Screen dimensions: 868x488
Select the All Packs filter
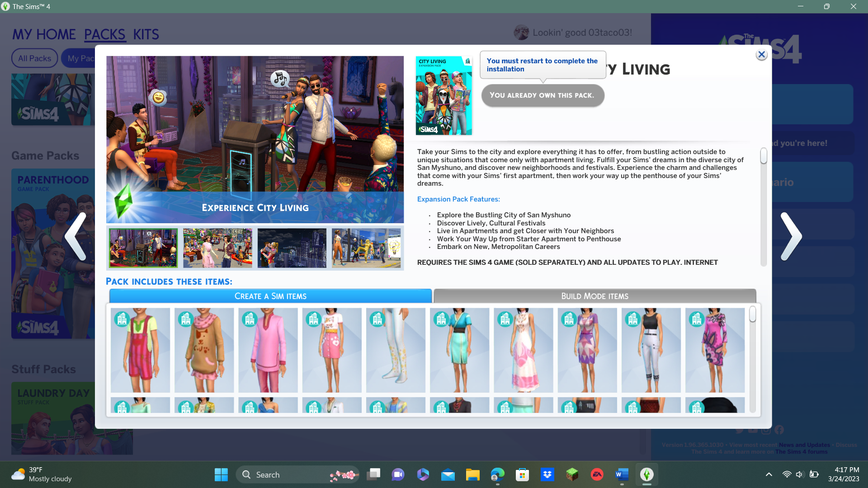[34, 58]
